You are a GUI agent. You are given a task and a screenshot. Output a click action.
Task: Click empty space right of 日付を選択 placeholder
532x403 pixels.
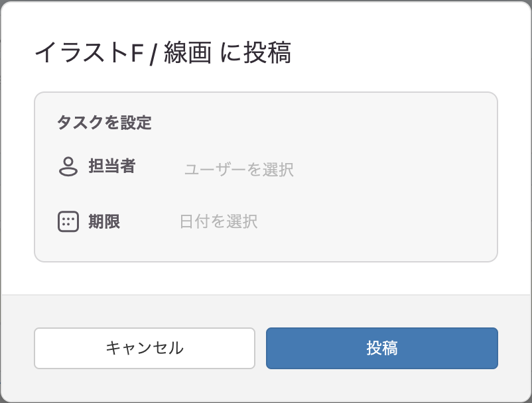tap(373, 221)
